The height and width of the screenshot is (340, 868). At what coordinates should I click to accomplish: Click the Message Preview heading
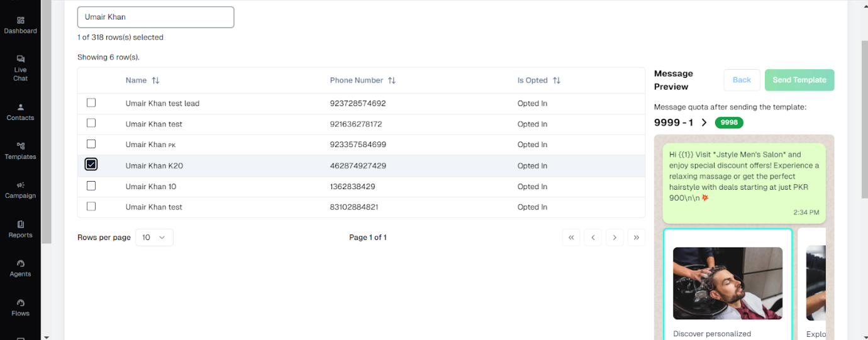(674, 80)
